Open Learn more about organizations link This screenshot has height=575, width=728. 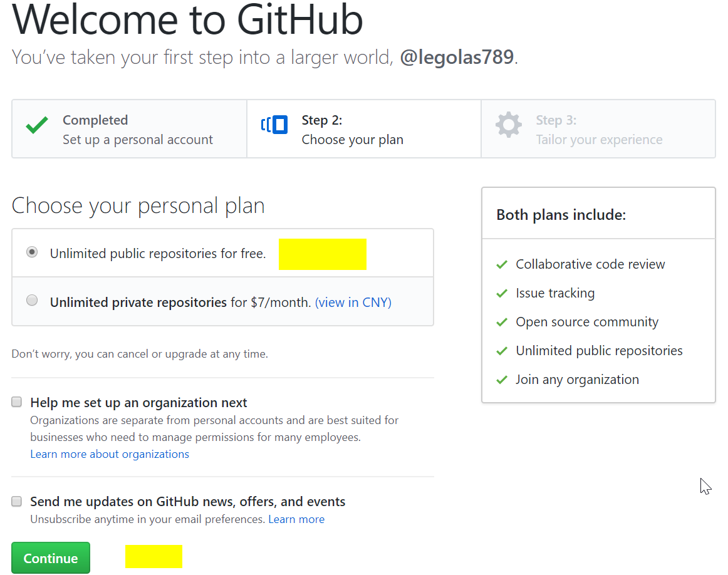pos(110,454)
